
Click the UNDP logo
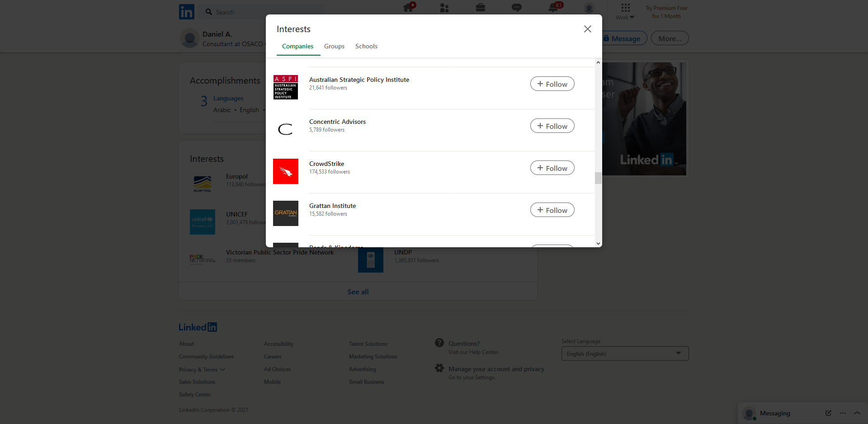[x=371, y=260]
